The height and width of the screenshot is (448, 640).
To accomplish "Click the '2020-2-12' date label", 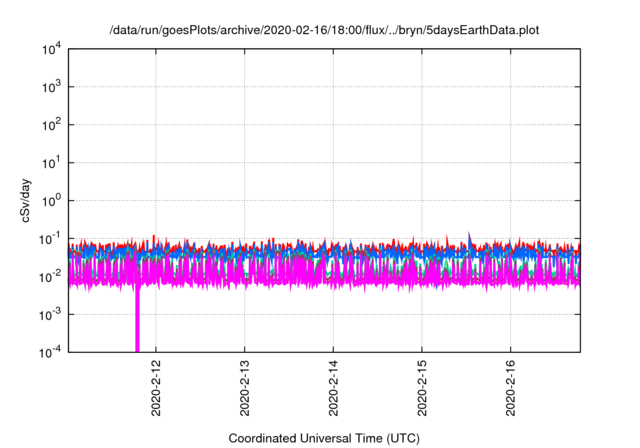I will click(156, 388).
